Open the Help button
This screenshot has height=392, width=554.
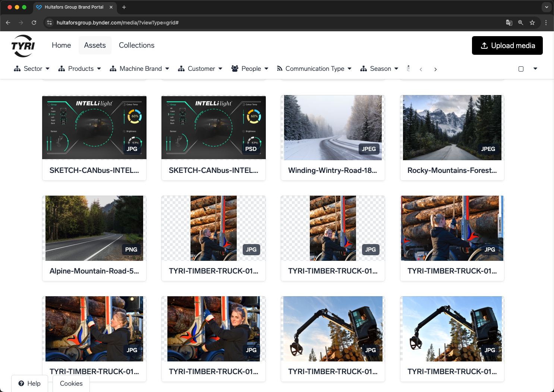29,383
